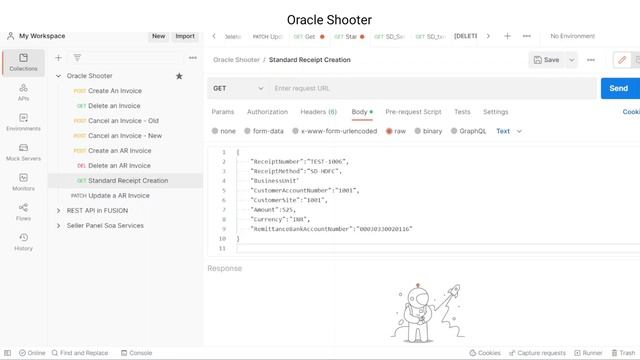Open the Create an AR Invoice request
The width and height of the screenshot is (640, 360).
[x=120, y=151]
